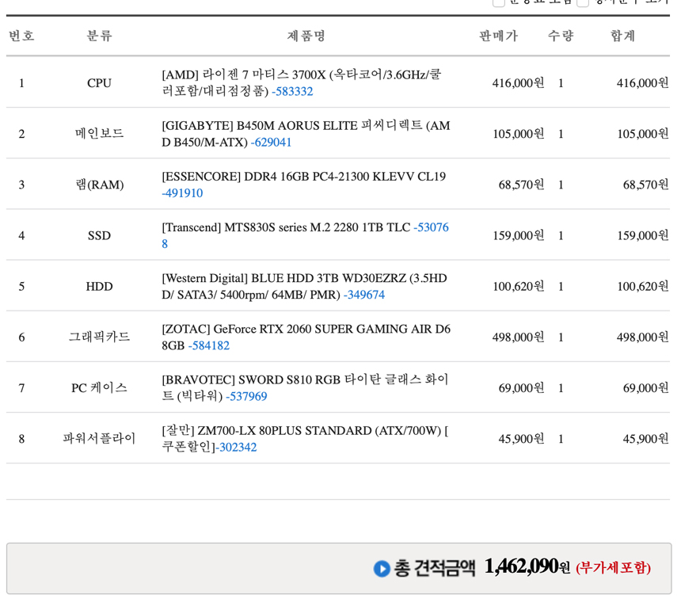Click the 45,900원 price in 판매가 column
Screen dimensions: 700x610
521,439
